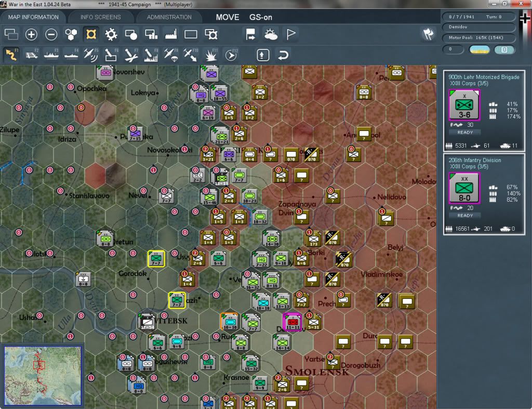Select the F9 air transport parachute icon
This screenshot has width=532, height=409.
[170, 55]
